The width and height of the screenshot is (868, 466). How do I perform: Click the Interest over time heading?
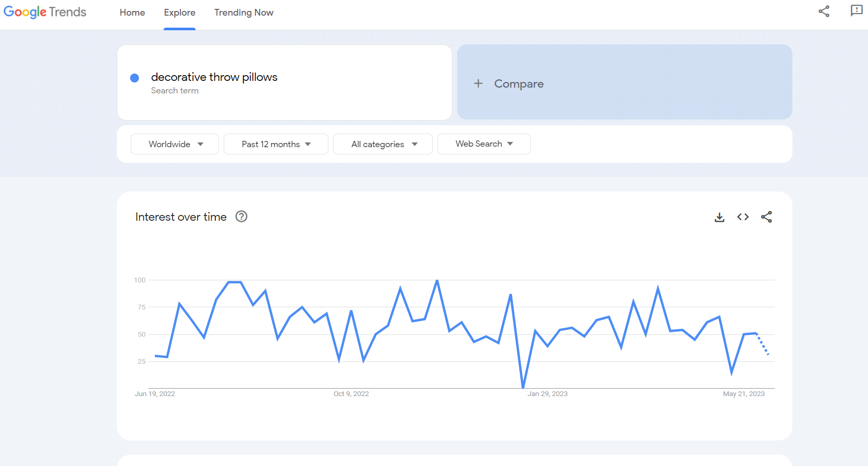point(181,217)
